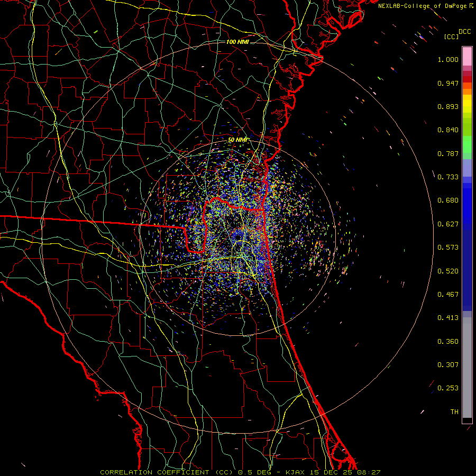Viewport: 476px width, 476px height.
Task: Select the black bottom cell of color scale
Action: [467, 420]
